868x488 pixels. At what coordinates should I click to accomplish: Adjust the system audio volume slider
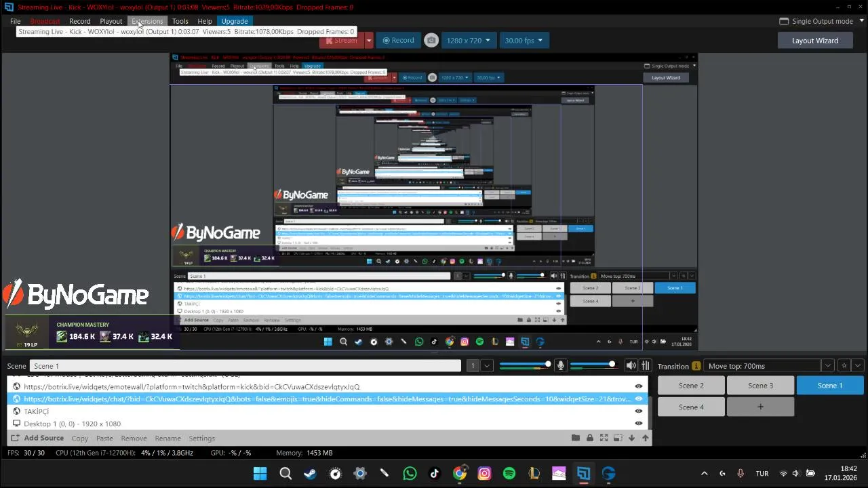(x=593, y=365)
